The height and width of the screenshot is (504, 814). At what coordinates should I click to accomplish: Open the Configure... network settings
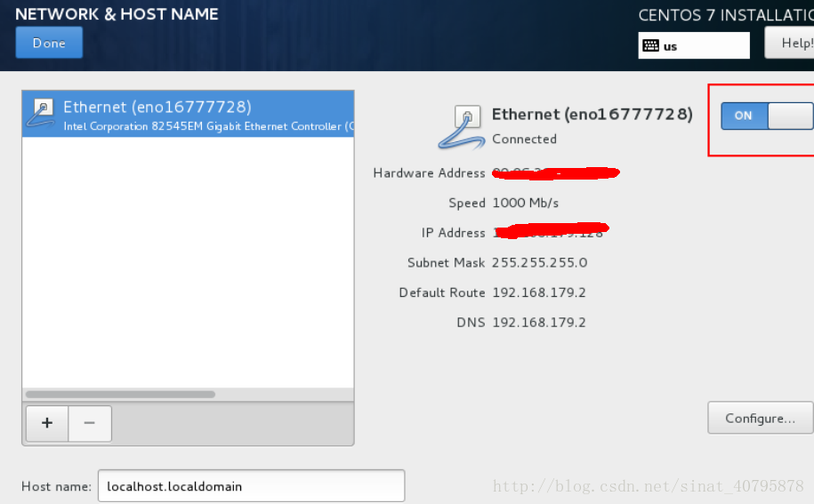(760, 418)
